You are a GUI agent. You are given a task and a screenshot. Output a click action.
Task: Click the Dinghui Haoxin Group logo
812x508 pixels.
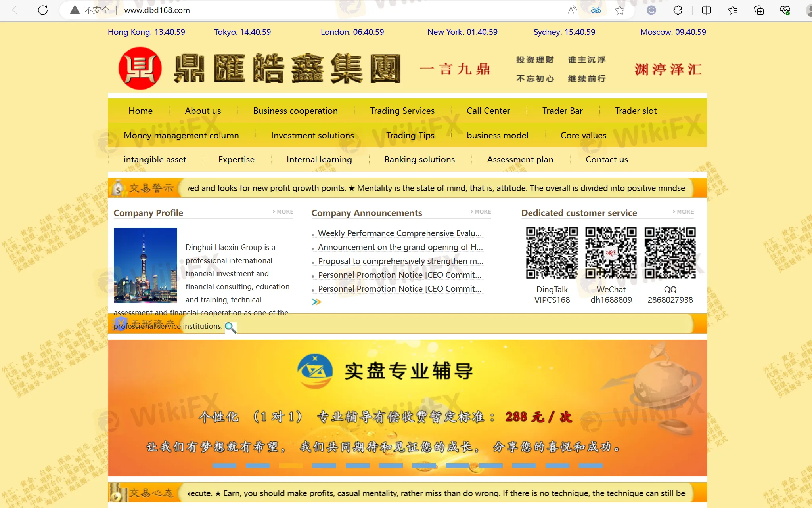click(x=140, y=68)
